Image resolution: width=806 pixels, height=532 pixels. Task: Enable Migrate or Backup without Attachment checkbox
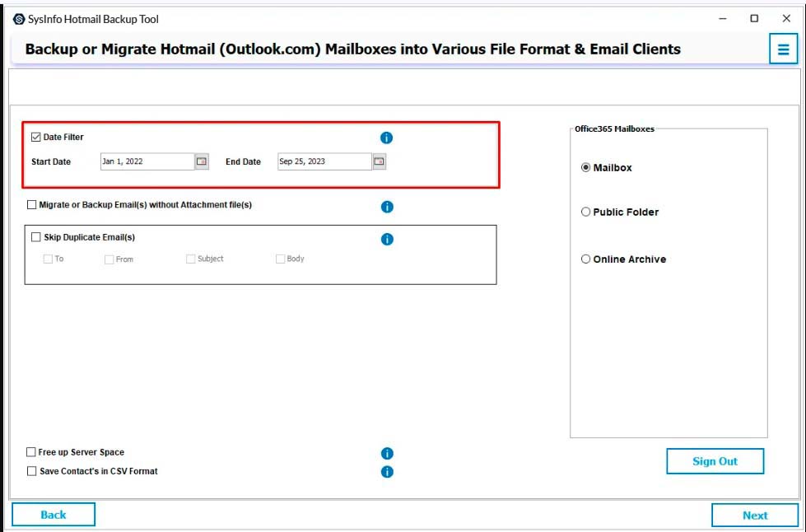pos(31,204)
